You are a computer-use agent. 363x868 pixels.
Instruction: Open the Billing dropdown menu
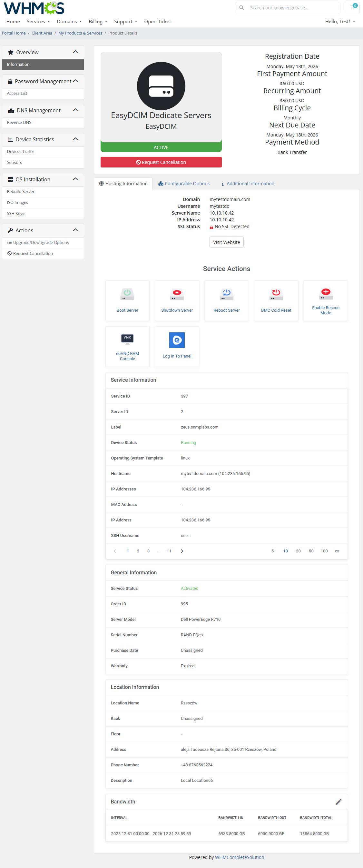point(98,21)
